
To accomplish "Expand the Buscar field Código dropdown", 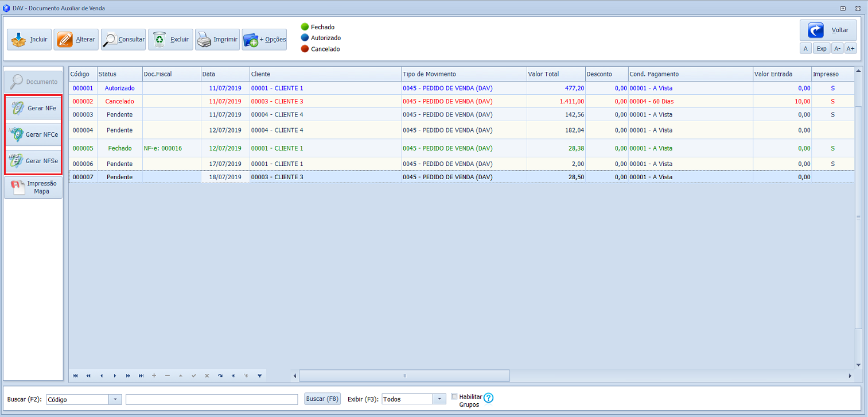I will click(115, 399).
